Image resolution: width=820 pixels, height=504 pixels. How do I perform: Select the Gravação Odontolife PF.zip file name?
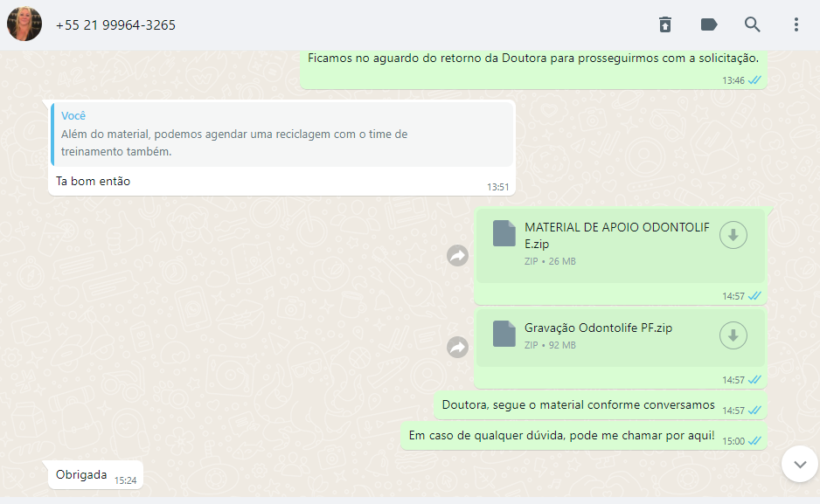point(598,328)
